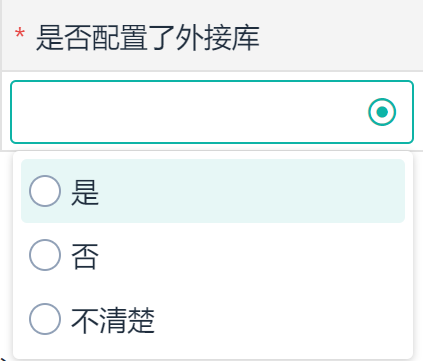423x361 pixels.
Task: Select the radio circle next to 是
Action: click(45, 191)
